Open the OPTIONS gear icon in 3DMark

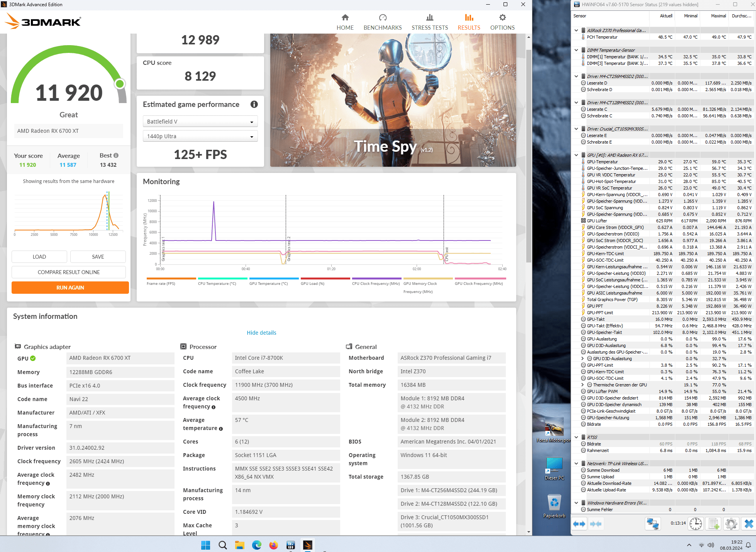(502, 17)
